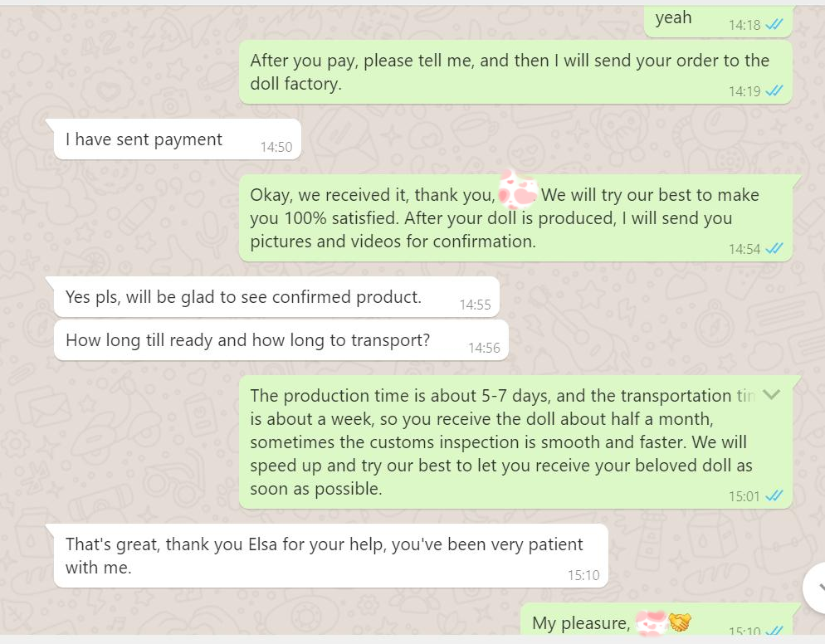This screenshot has width=825, height=644.
Task: Select the "How long till ready" message
Action: click(247, 340)
